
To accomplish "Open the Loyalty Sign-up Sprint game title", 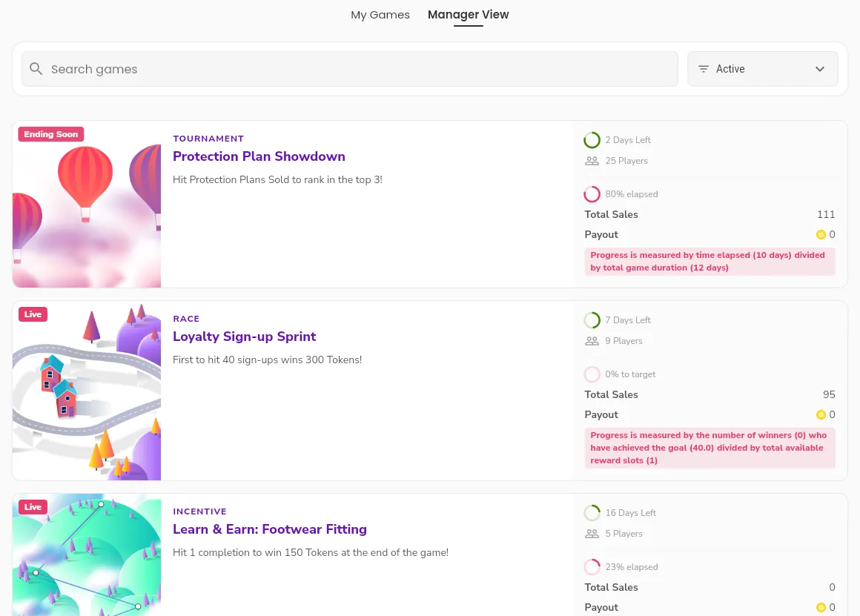I will tap(244, 337).
